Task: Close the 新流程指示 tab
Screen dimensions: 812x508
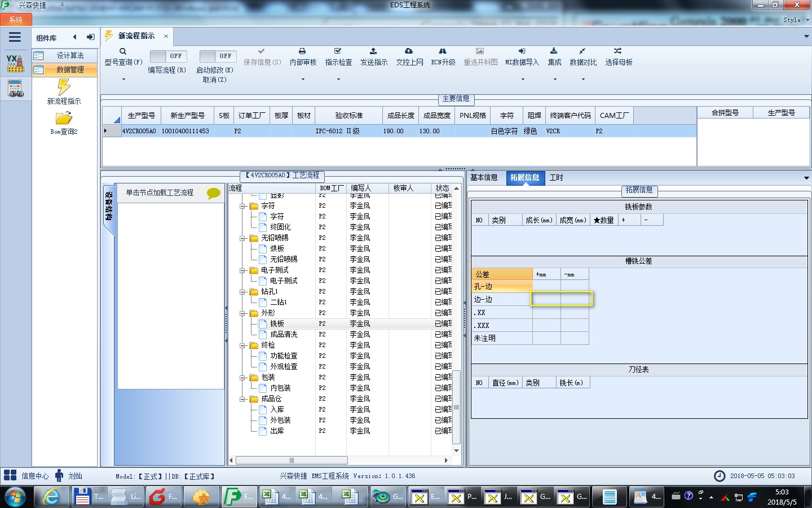Action: [x=166, y=36]
